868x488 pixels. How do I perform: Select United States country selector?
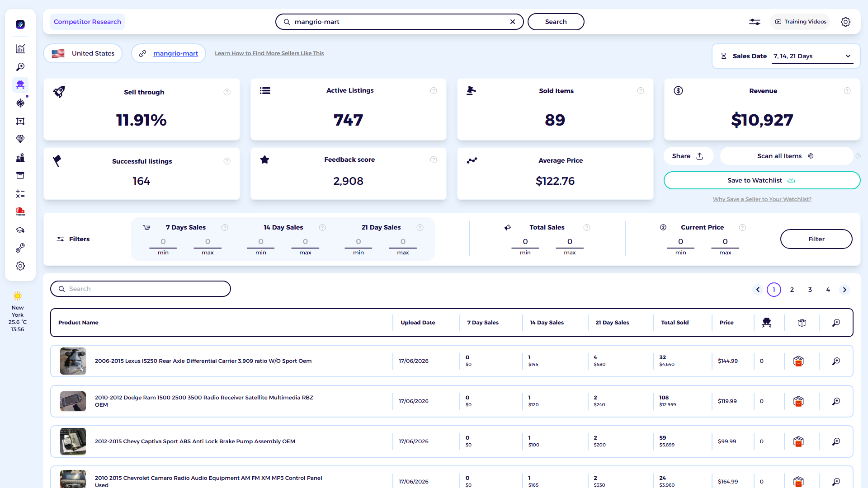click(83, 53)
